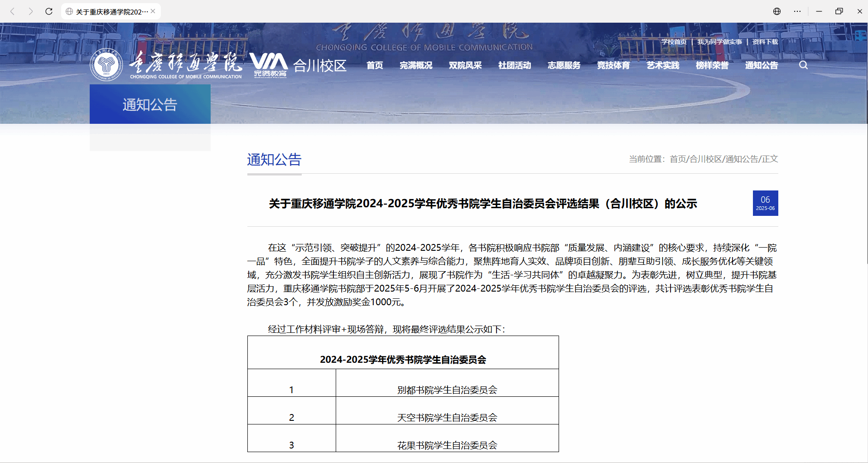Reload the page with refresh icon
Viewport: 868px width, 463px height.
(x=49, y=11)
